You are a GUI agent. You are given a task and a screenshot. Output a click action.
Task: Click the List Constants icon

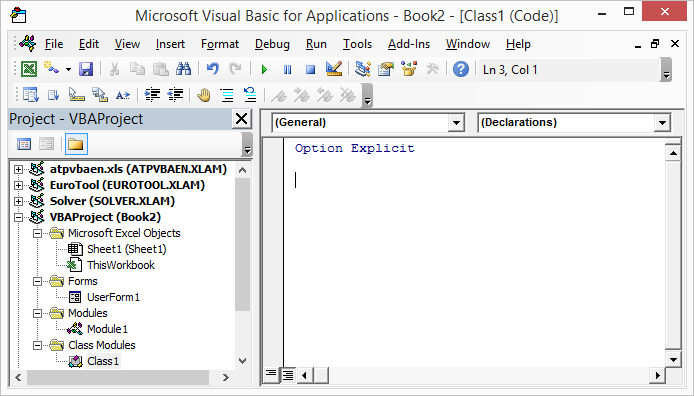pos(54,95)
